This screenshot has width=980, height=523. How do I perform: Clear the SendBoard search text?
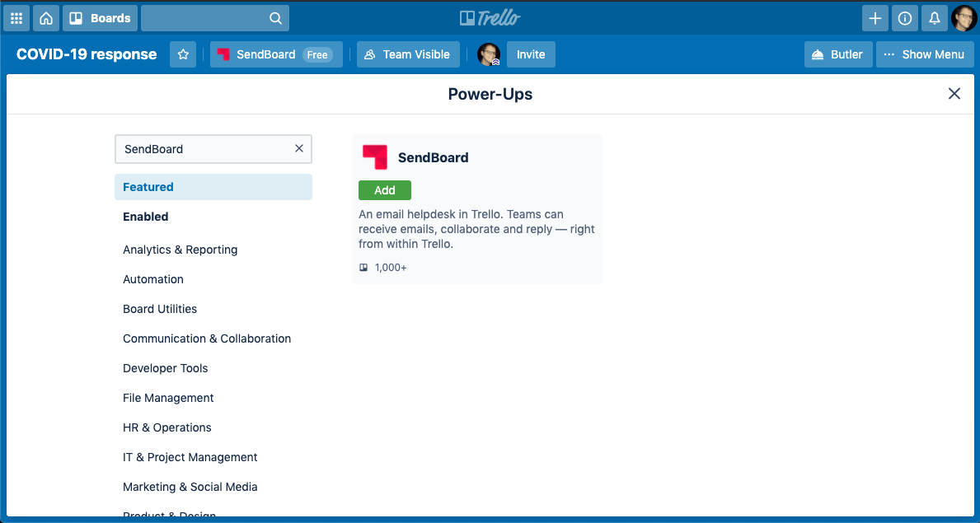click(298, 148)
